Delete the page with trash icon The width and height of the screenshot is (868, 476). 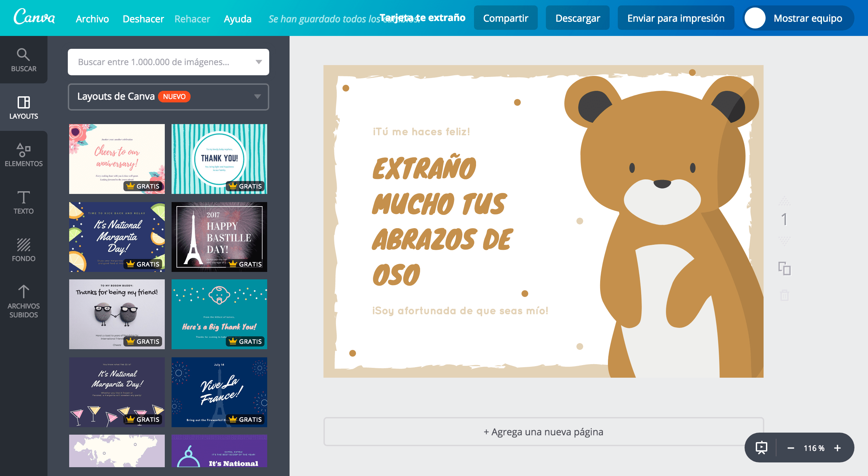(785, 295)
